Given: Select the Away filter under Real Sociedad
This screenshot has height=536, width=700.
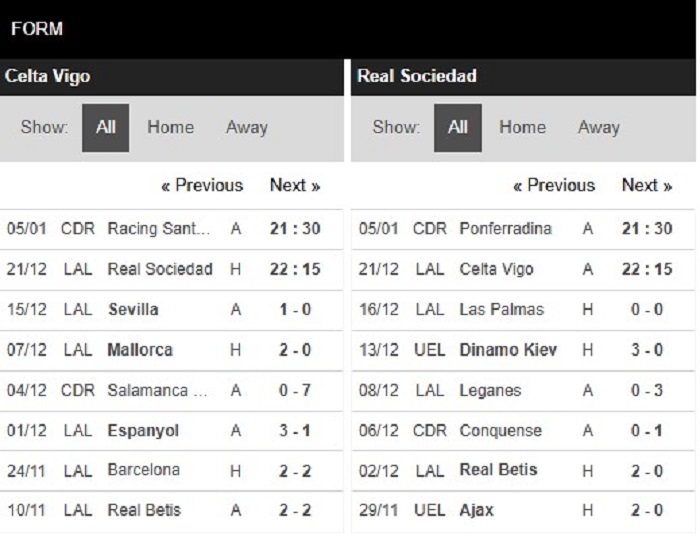Looking at the screenshot, I should [x=599, y=128].
